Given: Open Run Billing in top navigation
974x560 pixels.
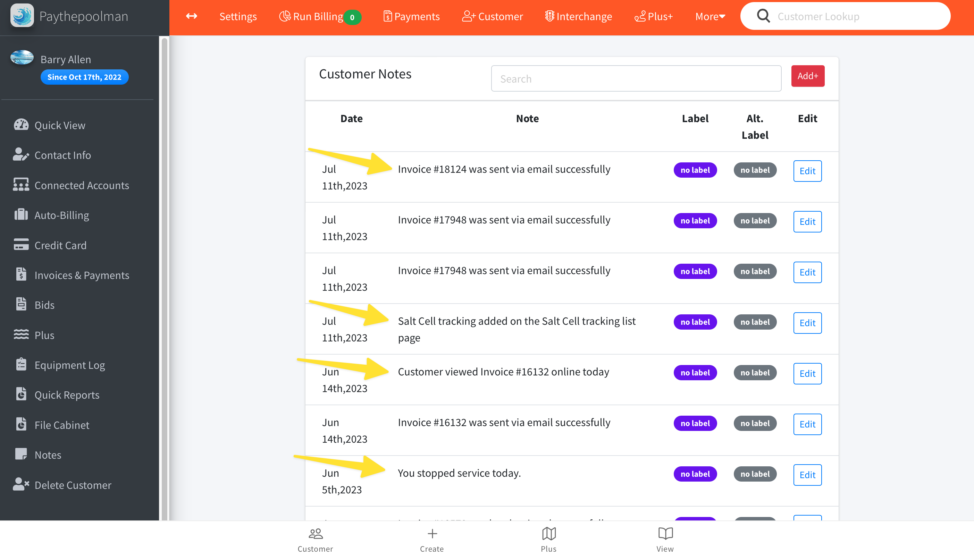Looking at the screenshot, I should (317, 16).
